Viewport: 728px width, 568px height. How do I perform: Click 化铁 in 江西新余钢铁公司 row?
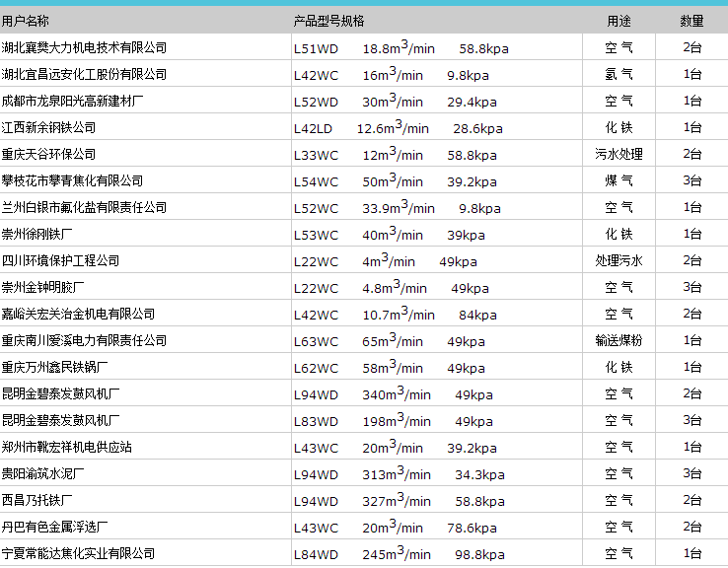[x=619, y=127]
